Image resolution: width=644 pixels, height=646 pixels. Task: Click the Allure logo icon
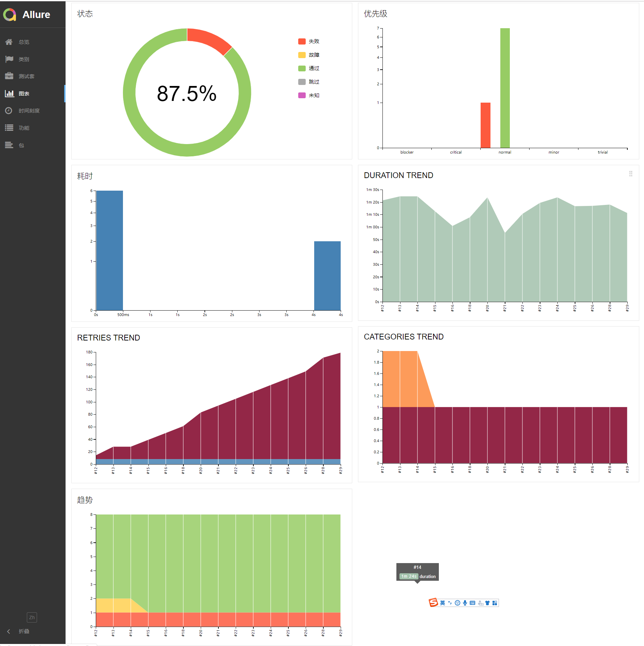point(10,15)
